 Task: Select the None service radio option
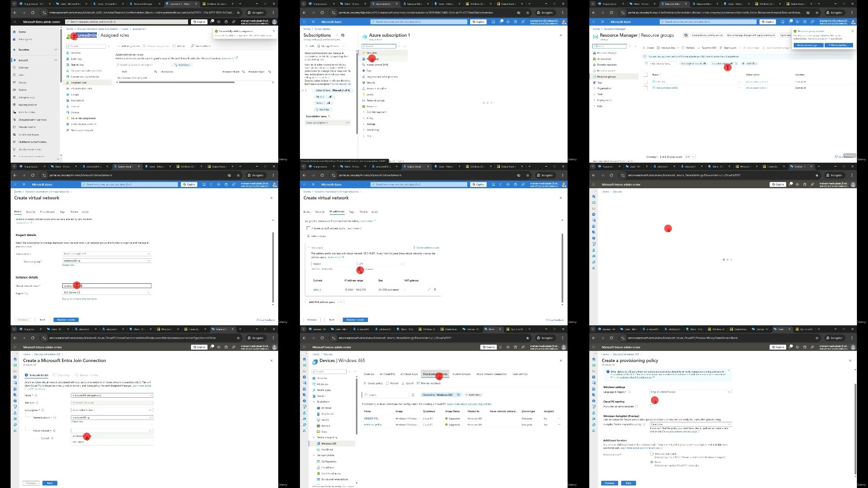pos(652,462)
